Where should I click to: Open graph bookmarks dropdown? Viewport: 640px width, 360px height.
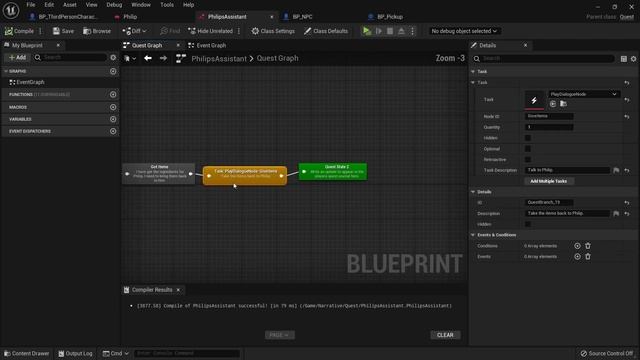[130, 58]
